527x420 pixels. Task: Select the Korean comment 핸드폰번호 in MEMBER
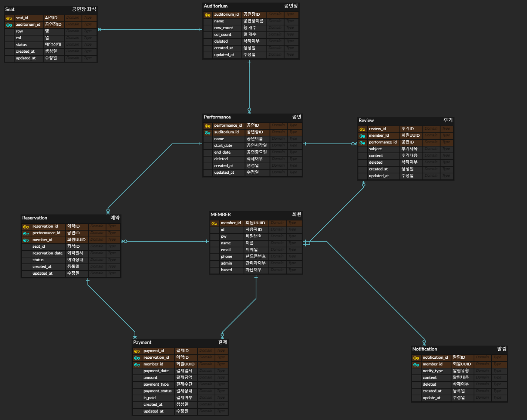coord(256,257)
